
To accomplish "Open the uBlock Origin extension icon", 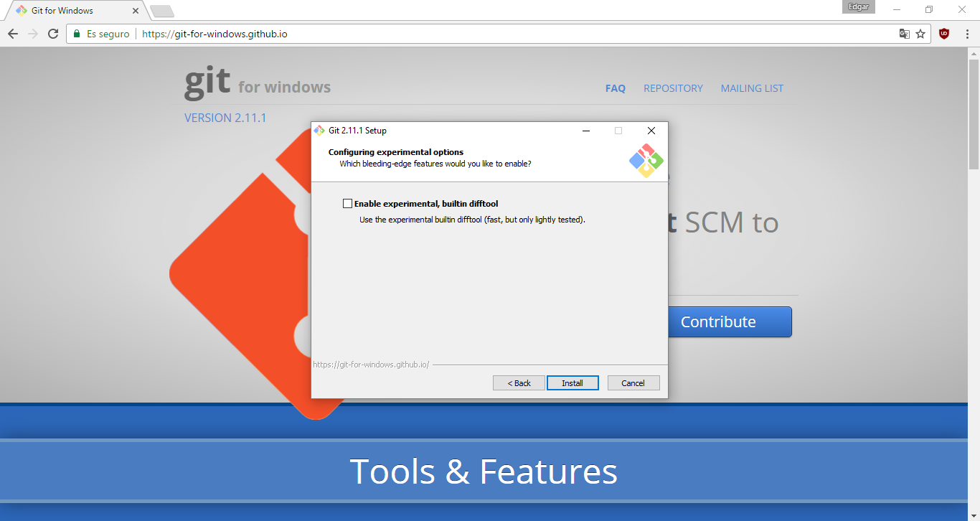I will tap(944, 34).
